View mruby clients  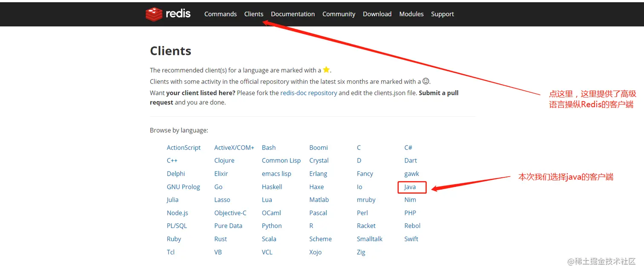366,200
